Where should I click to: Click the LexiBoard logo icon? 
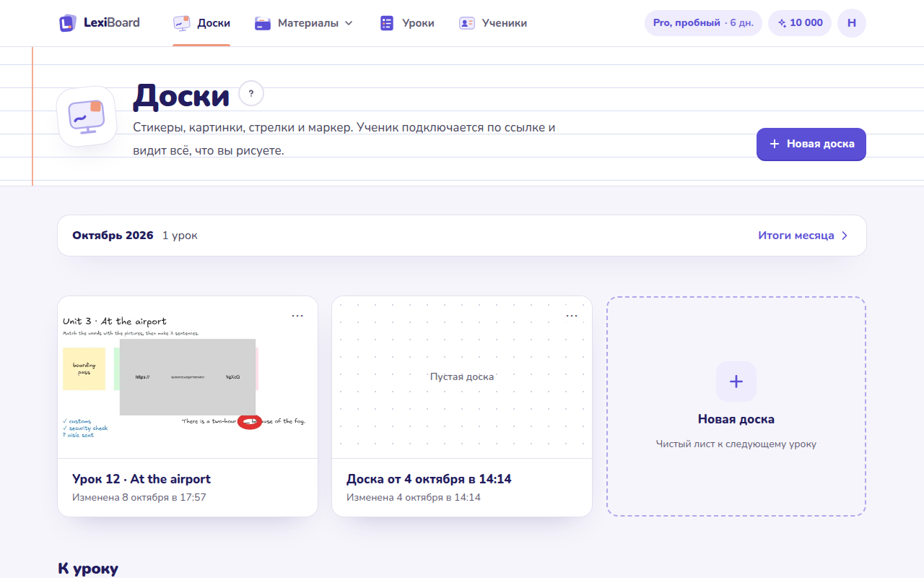pyautogui.click(x=67, y=23)
